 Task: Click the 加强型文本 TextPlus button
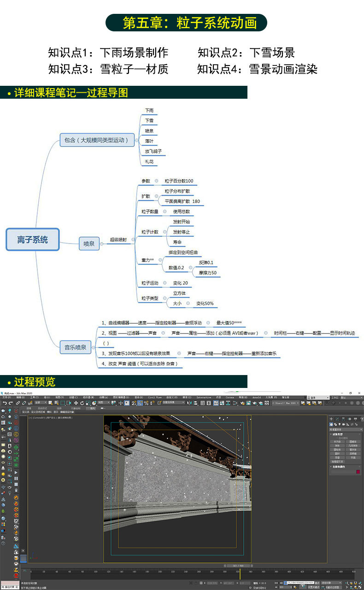[337, 462]
